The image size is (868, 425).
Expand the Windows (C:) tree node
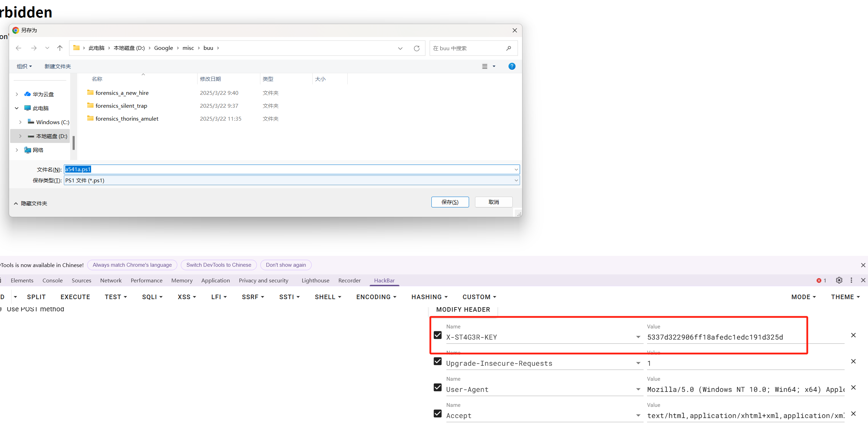[20, 122]
